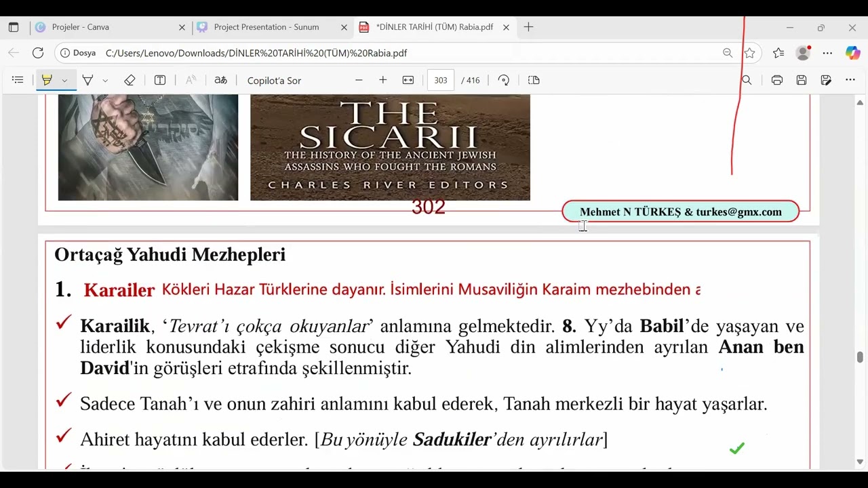Switch to the Projeler - Canva tab
Screen dimensions: 868x488
point(110,27)
